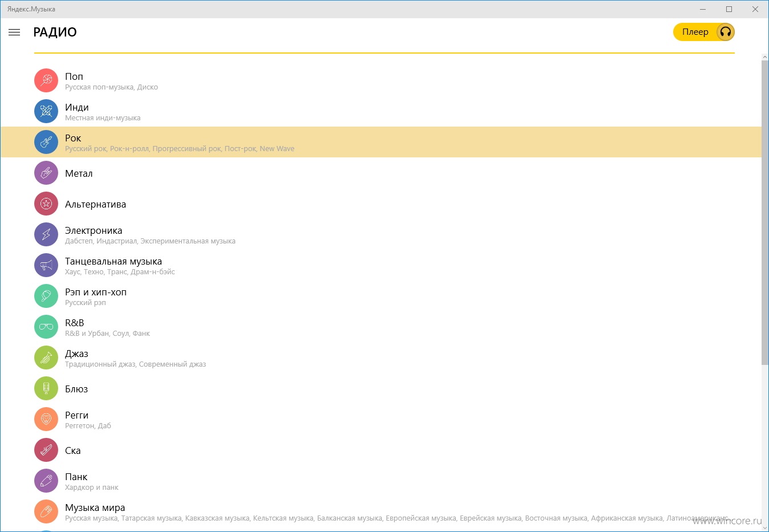769x532 pixels.
Task: Open the hamburger navigation menu
Action: [14, 33]
